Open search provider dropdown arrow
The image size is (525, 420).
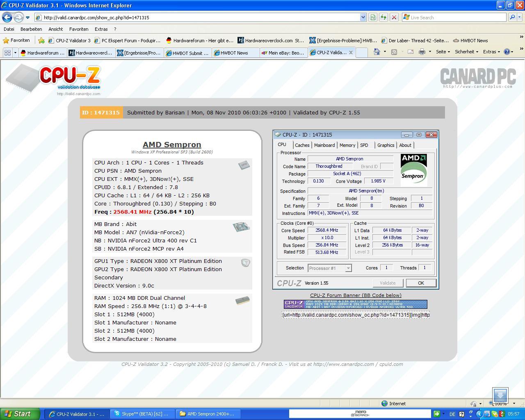[520, 17]
